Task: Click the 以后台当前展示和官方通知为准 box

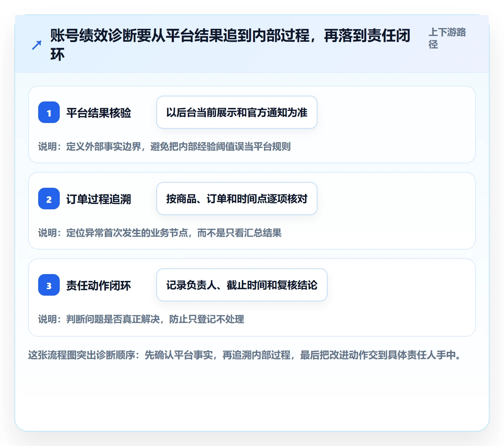Action: point(237,112)
